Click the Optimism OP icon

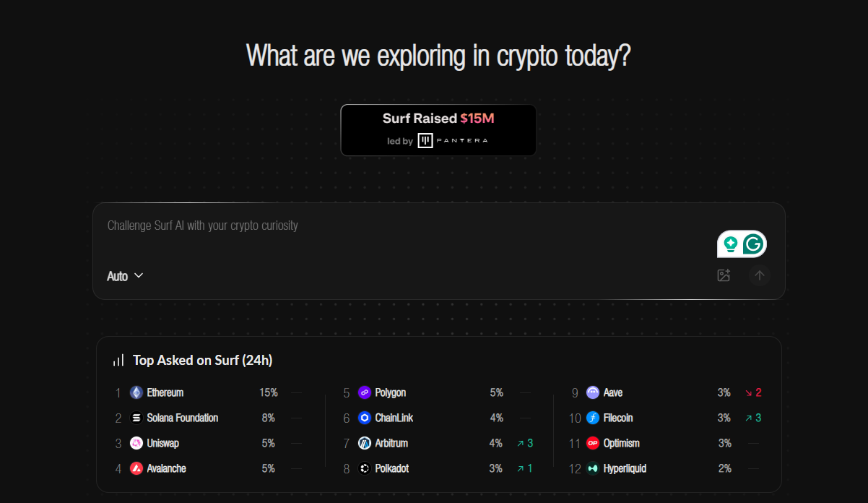pyautogui.click(x=592, y=443)
